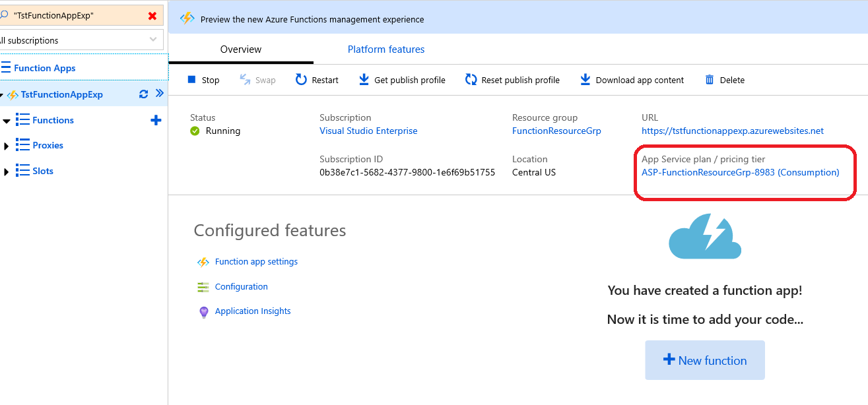Click the Application Insights lightbulb icon
This screenshot has width=868, height=405.
click(203, 312)
